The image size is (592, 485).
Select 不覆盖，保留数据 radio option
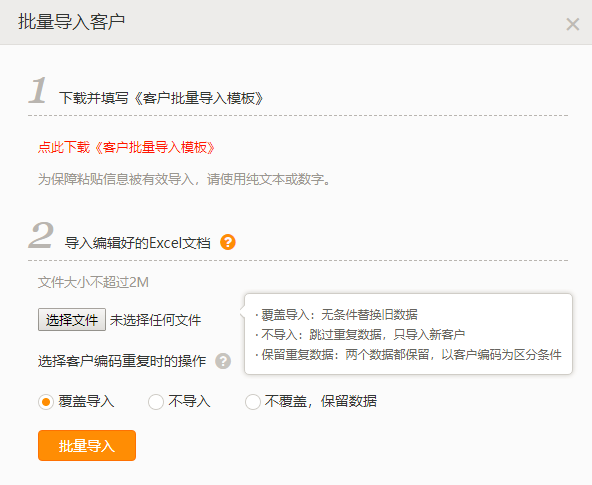coord(253,402)
